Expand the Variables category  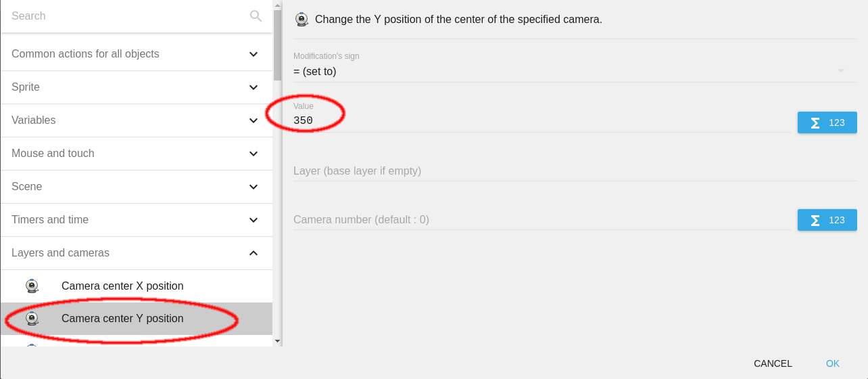pos(254,120)
